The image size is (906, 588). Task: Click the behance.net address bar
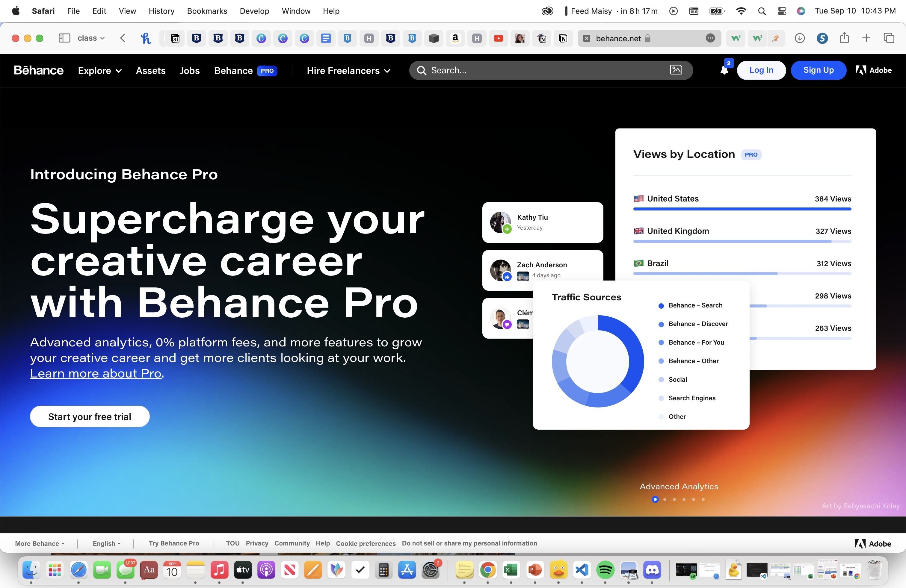649,38
